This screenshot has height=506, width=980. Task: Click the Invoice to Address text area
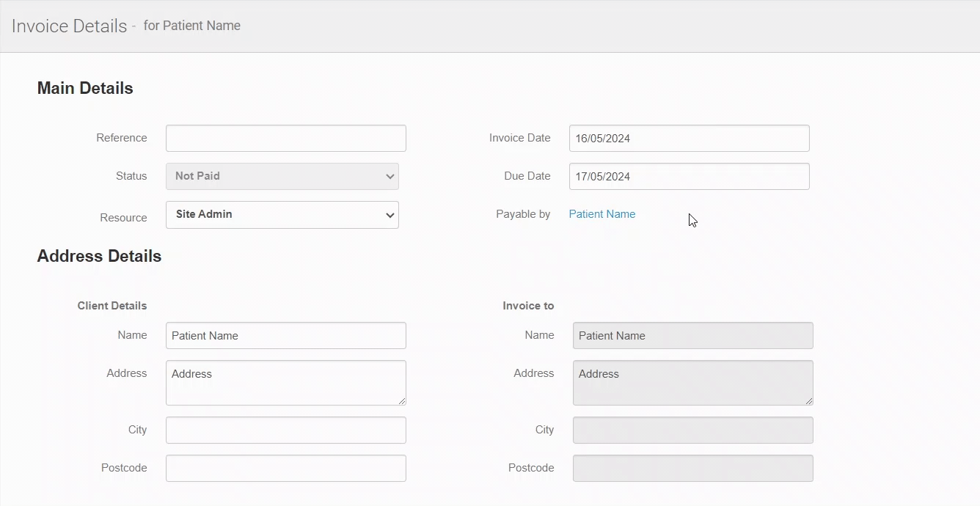692,382
